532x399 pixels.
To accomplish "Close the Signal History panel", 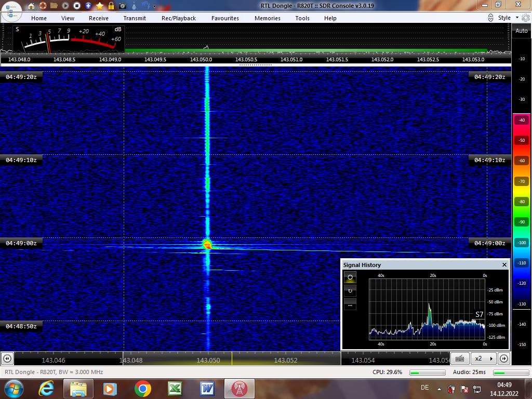I will coord(504,264).
